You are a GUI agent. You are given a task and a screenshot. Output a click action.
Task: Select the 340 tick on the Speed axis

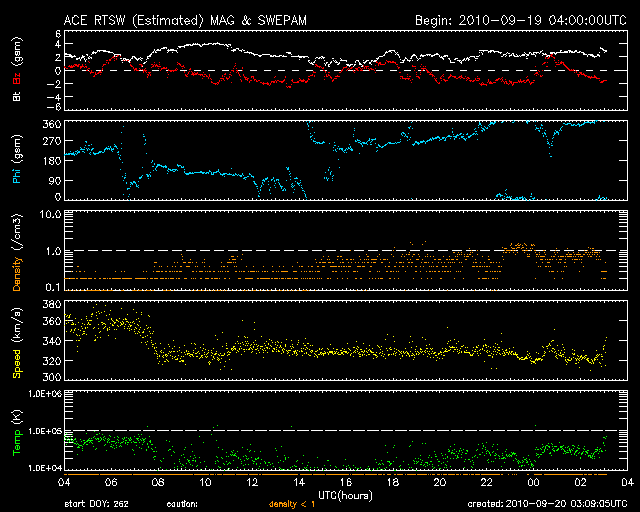tap(52, 341)
